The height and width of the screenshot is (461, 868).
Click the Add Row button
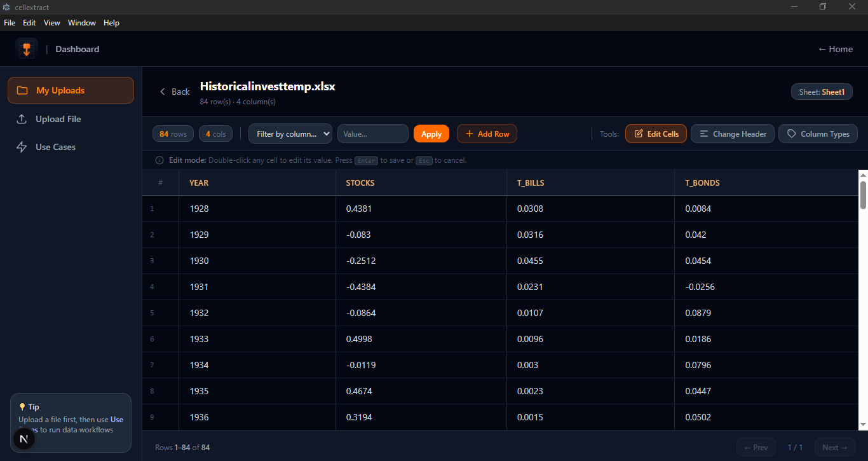pos(487,134)
